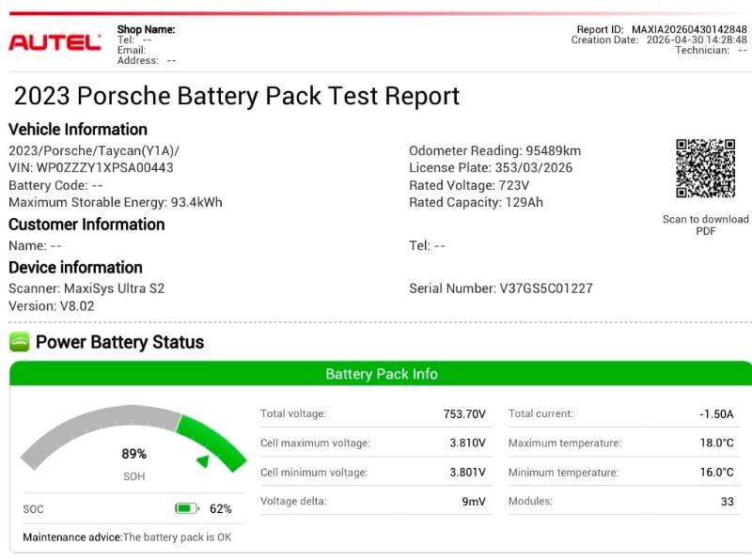
Task: Click the "Scan to download PDF" text
Action: pyautogui.click(x=706, y=225)
